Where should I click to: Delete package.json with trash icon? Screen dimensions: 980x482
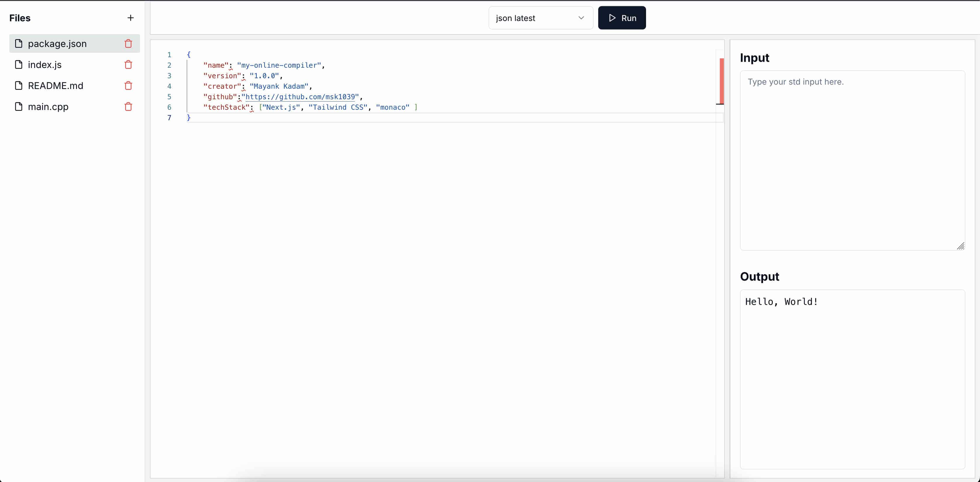coord(128,44)
